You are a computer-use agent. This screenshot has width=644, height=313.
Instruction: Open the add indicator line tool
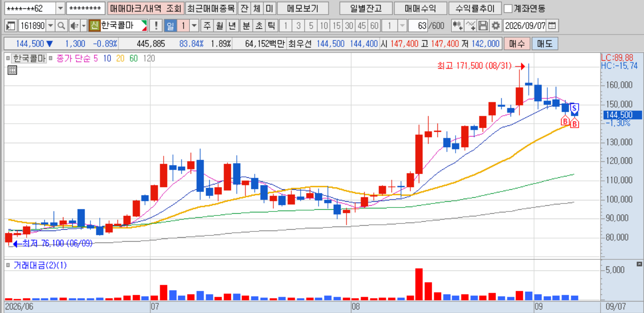coord(471,26)
